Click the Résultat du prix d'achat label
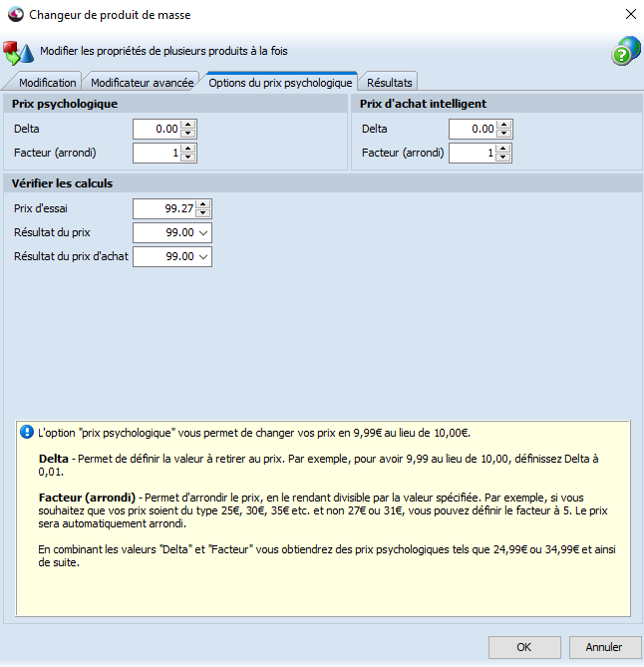 click(x=71, y=256)
